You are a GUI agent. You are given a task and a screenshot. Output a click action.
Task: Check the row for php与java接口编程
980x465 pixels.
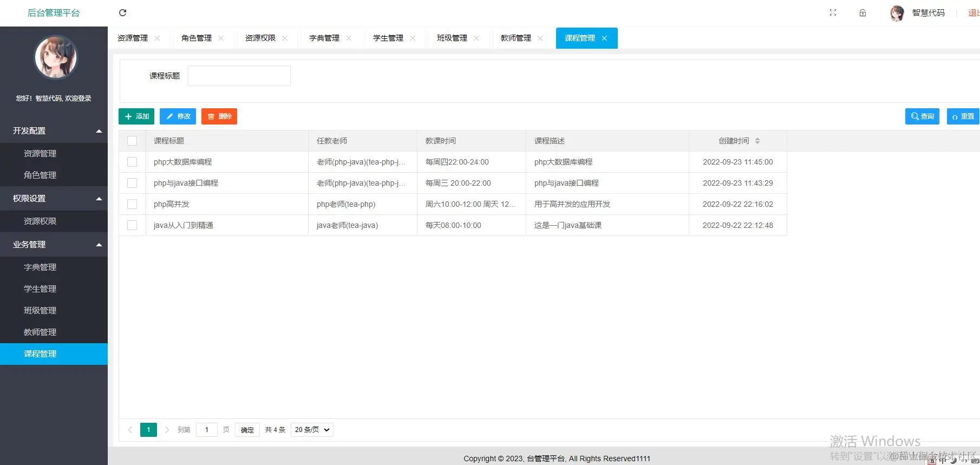click(132, 183)
